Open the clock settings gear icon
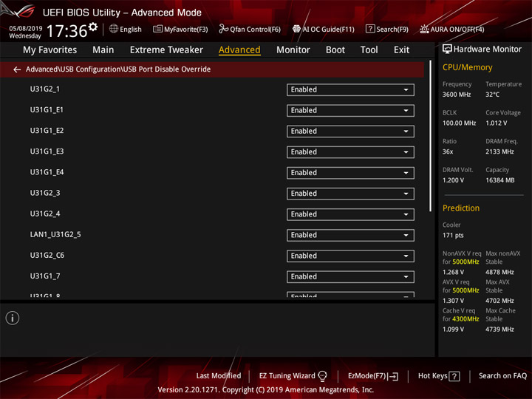The image size is (532, 399). (93, 27)
